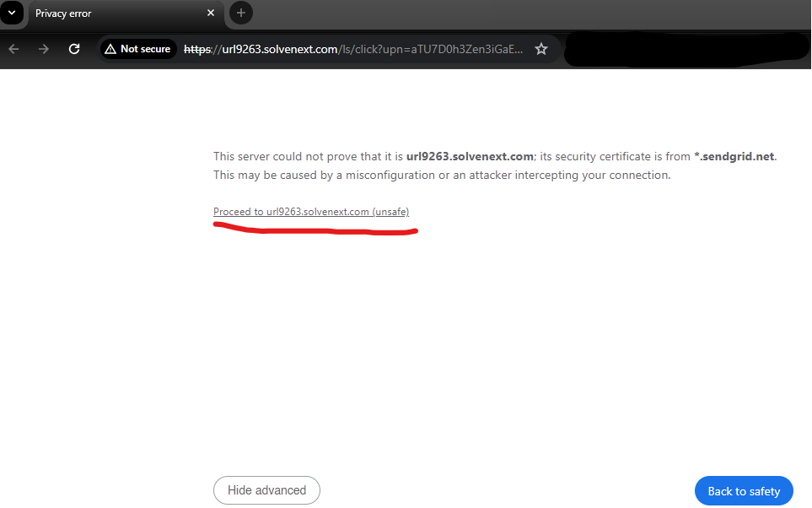Close the Privacy error tab
The image size is (812, 508).
[x=211, y=13]
